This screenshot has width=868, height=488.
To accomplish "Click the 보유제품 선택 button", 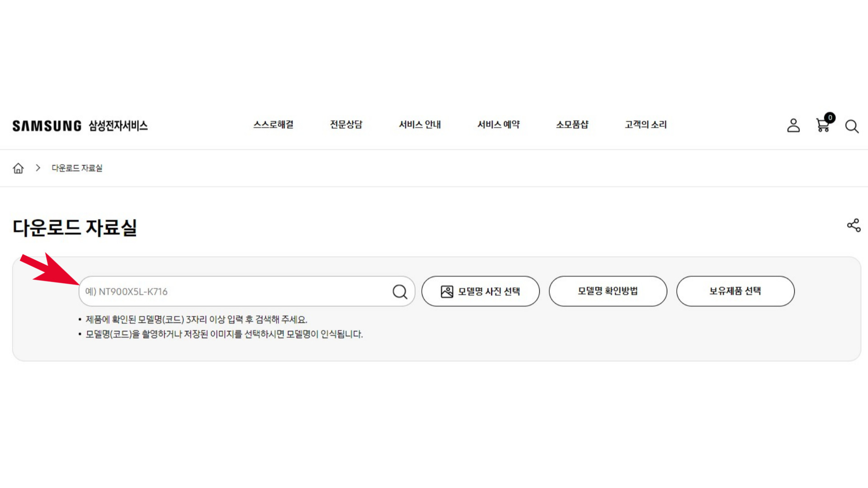I will point(735,291).
